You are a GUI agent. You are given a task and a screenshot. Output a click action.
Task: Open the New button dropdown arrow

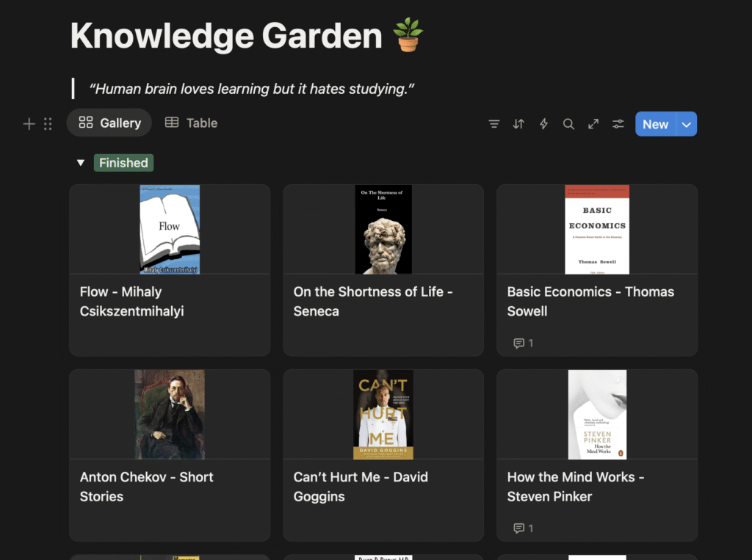tap(687, 124)
